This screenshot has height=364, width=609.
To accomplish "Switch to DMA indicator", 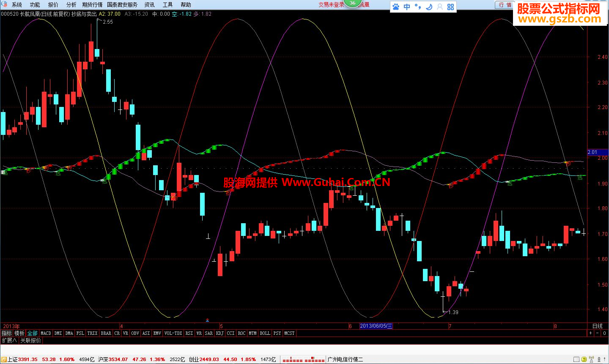I will click(69, 333).
